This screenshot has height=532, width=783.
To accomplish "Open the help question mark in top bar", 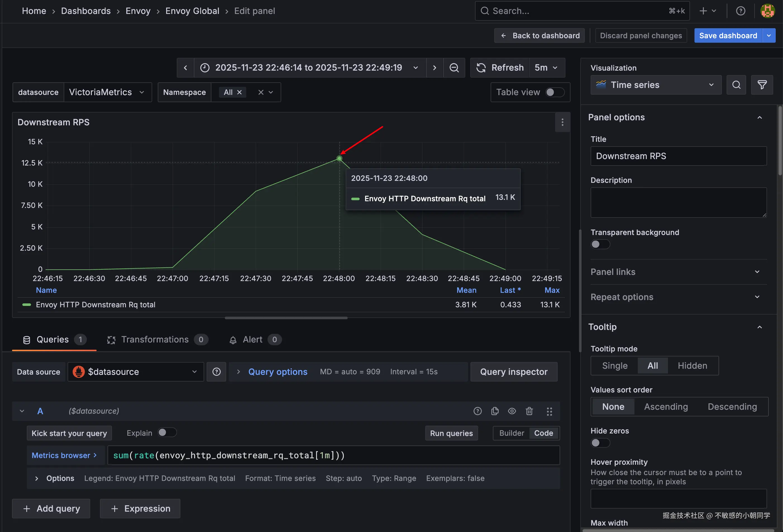I will point(740,11).
